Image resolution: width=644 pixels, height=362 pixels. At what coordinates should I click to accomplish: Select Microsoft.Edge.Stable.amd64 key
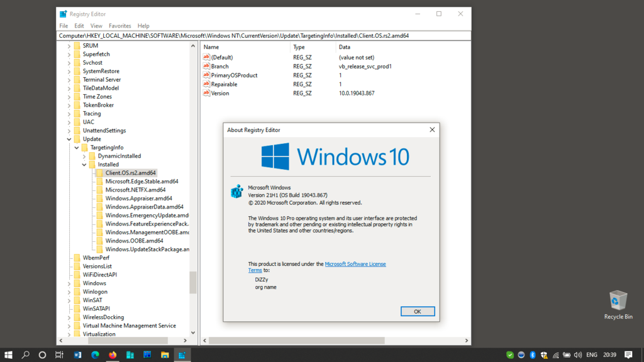point(142,182)
